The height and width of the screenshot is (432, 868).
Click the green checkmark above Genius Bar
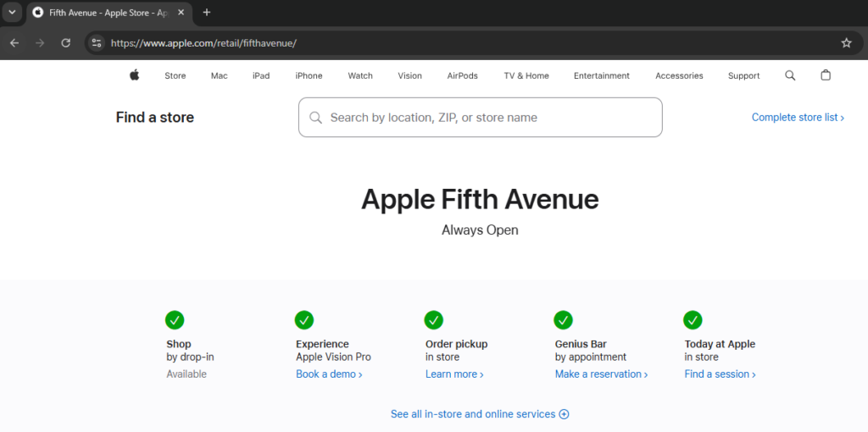pos(563,319)
